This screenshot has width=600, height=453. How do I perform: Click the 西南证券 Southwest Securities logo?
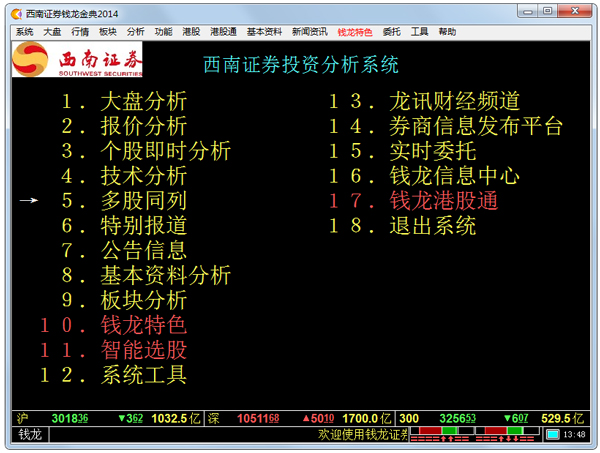[77, 59]
